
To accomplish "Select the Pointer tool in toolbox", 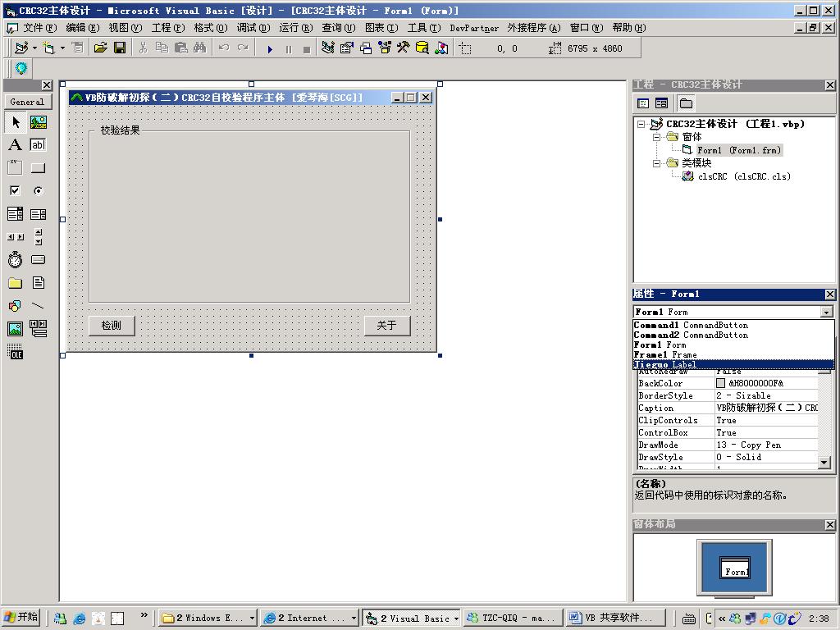I will point(16,122).
